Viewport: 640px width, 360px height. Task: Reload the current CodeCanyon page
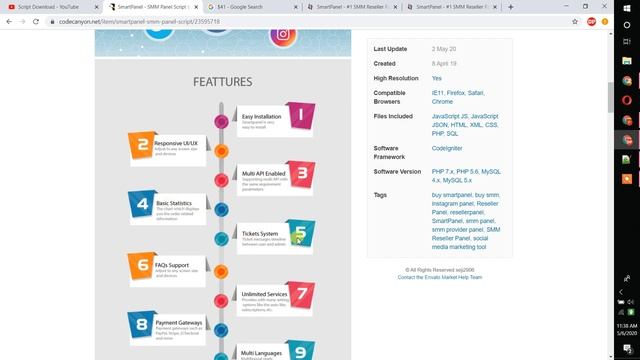pyautogui.click(x=36, y=22)
